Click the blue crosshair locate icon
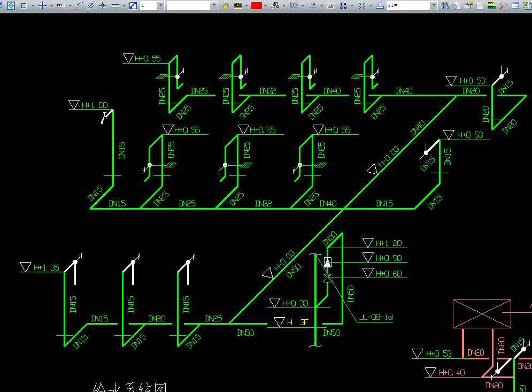The height and width of the screenshot is (392, 532). point(42,5)
